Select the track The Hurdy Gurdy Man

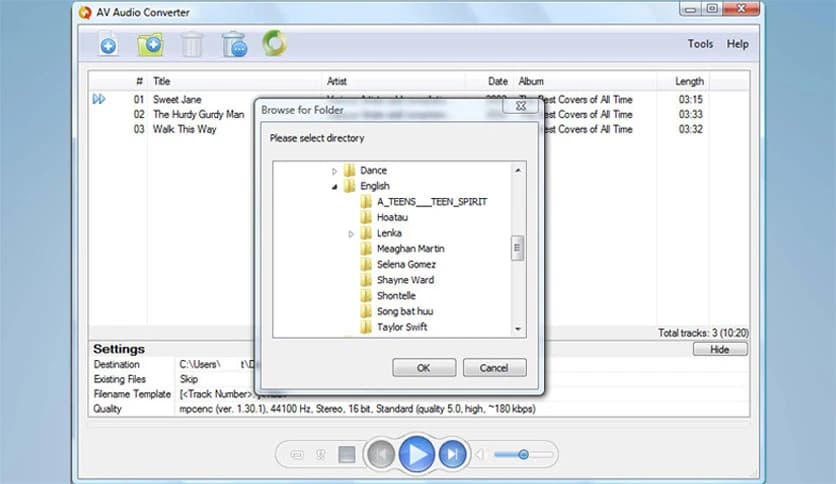tap(198, 114)
